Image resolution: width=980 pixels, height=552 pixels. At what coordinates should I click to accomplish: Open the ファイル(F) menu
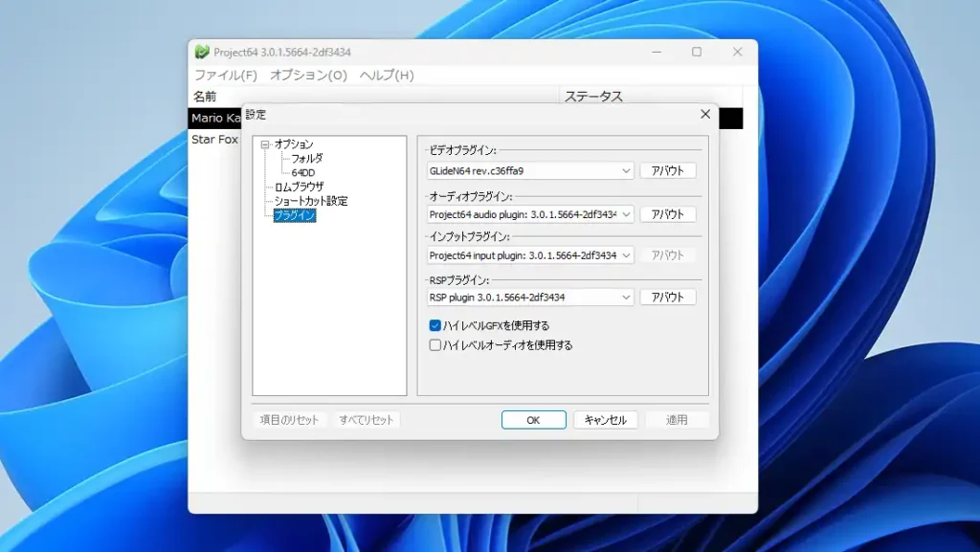(x=225, y=74)
